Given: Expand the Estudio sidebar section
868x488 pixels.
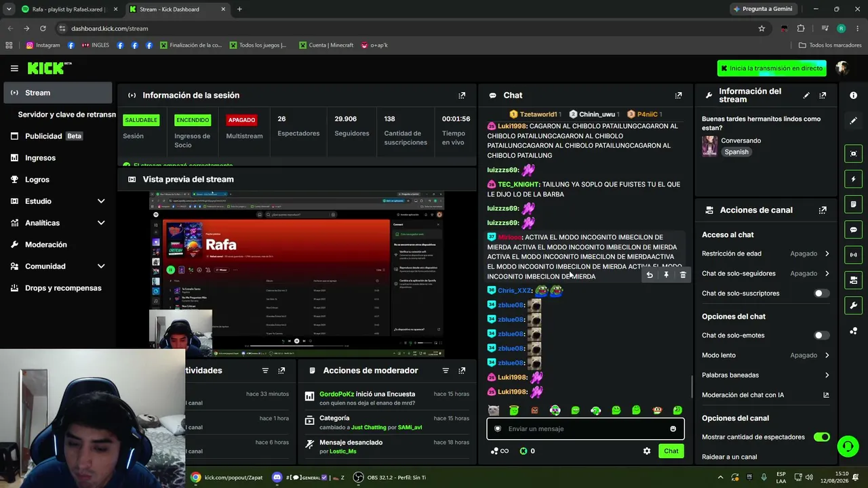Looking at the screenshot, I should coord(101,201).
